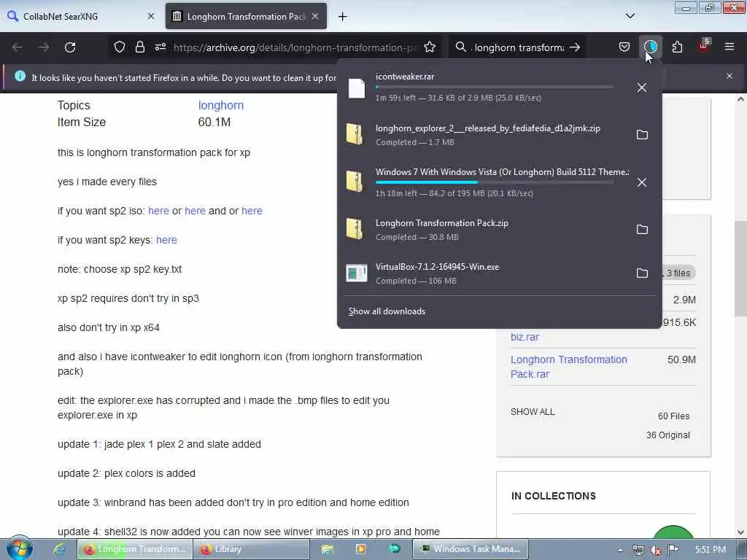Click the Action Center flag tray icon
Image resolution: width=747 pixels, height=560 pixels.
pos(673,550)
